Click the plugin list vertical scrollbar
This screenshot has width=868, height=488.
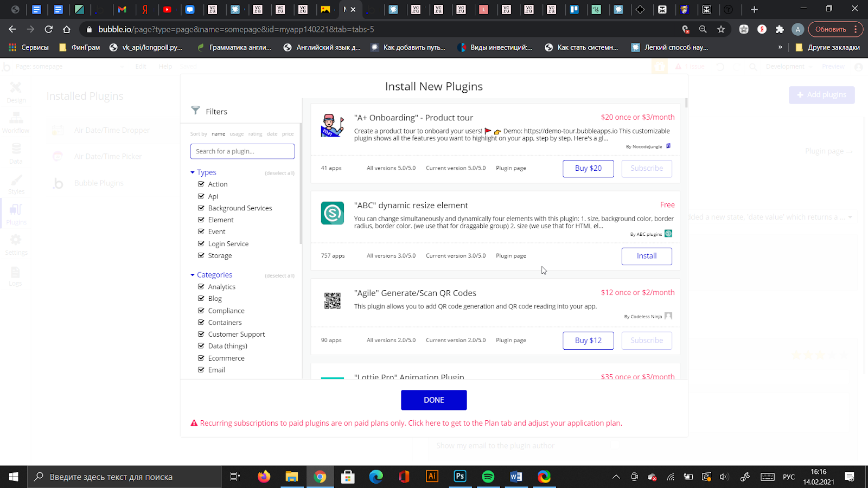(x=686, y=103)
